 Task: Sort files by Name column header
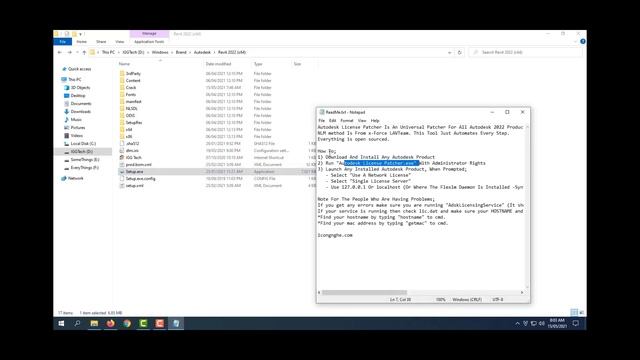point(124,64)
